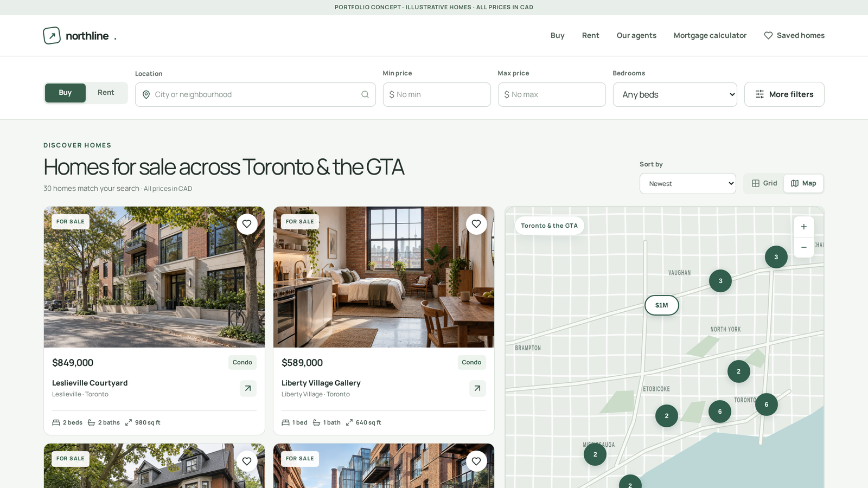This screenshot has width=868, height=488.
Task: Zoom in the map with plus icon
Action: point(804,227)
